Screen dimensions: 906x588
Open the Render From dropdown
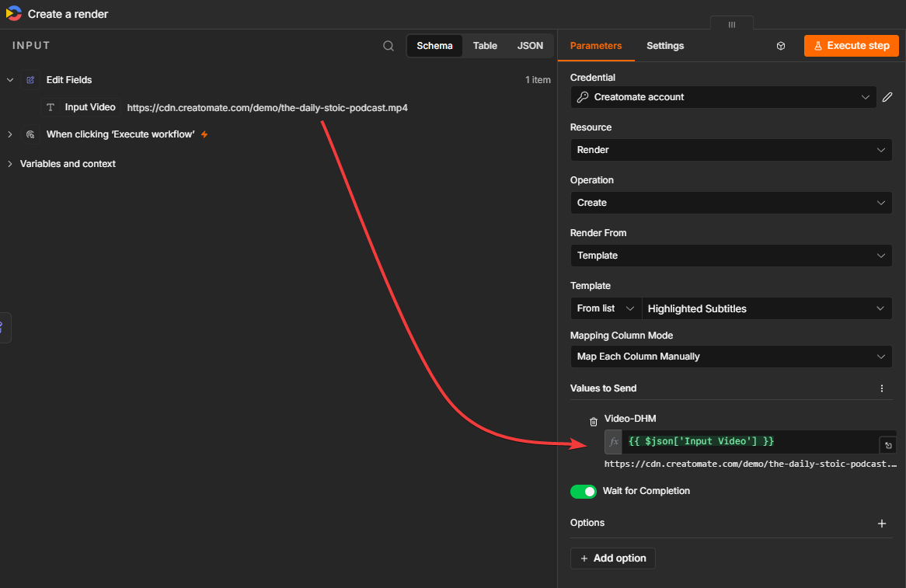(x=731, y=256)
